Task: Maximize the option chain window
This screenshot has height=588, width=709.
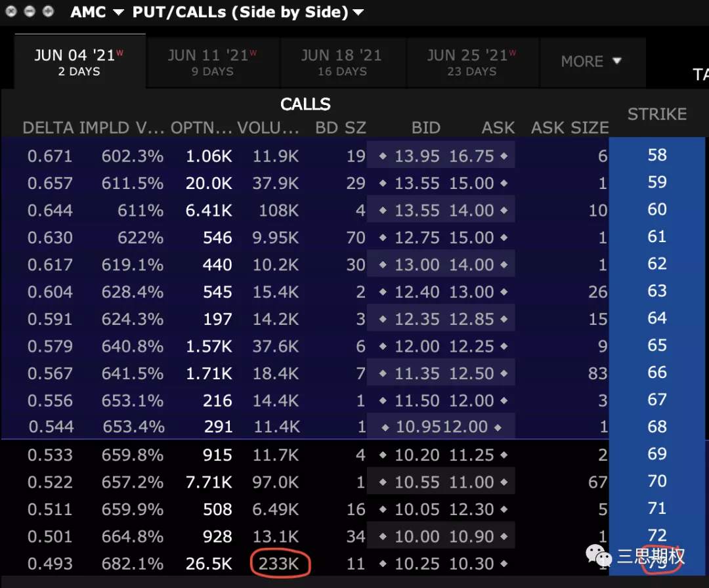Action: click(x=48, y=11)
